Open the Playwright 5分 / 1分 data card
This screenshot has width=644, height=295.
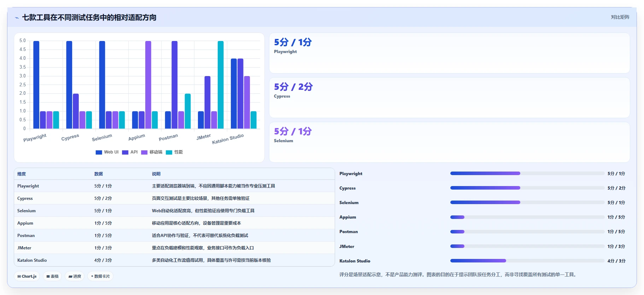[449, 53]
